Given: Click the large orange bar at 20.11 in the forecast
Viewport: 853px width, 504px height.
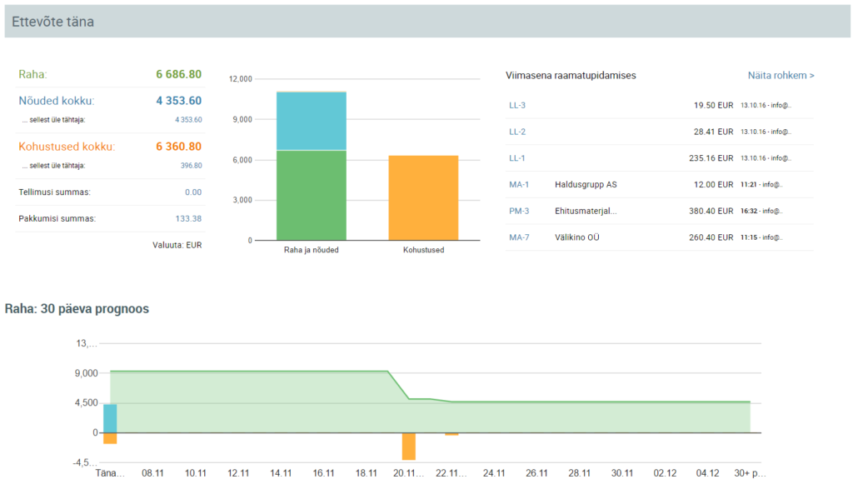Looking at the screenshot, I should [x=408, y=447].
